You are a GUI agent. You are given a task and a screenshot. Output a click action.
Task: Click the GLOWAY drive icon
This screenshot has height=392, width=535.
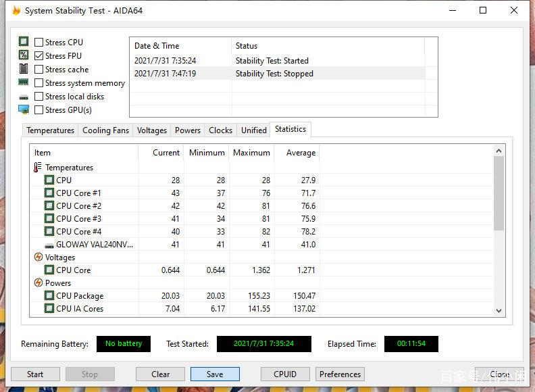click(x=49, y=245)
